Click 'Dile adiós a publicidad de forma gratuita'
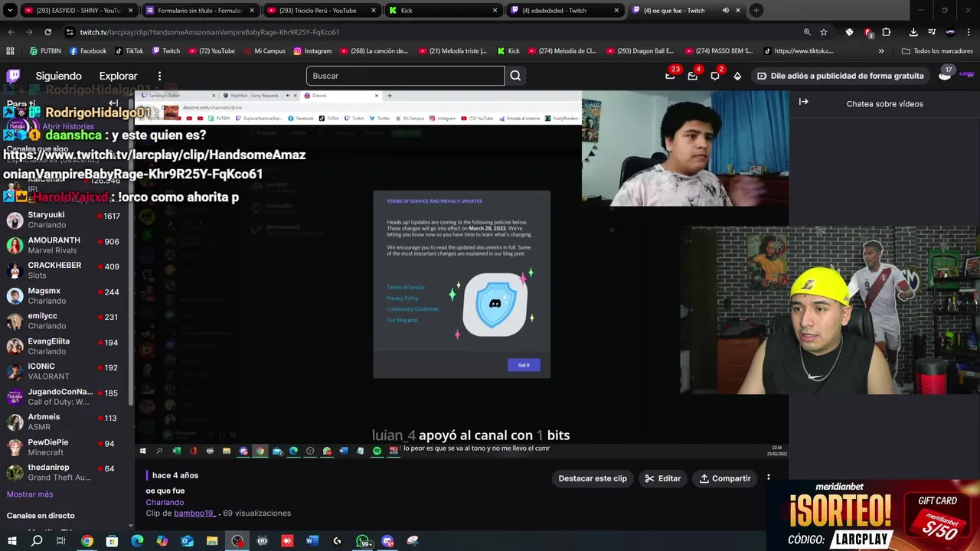This screenshot has width=980, height=551. coord(840,76)
